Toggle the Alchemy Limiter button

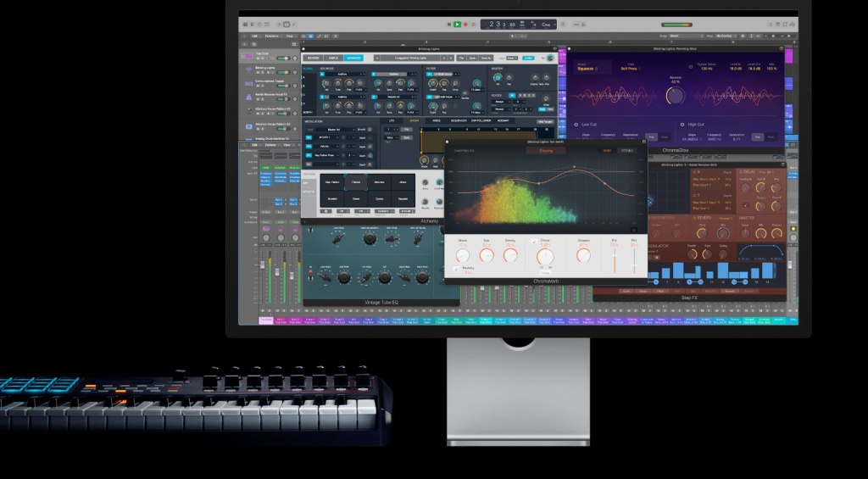click(x=528, y=58)
